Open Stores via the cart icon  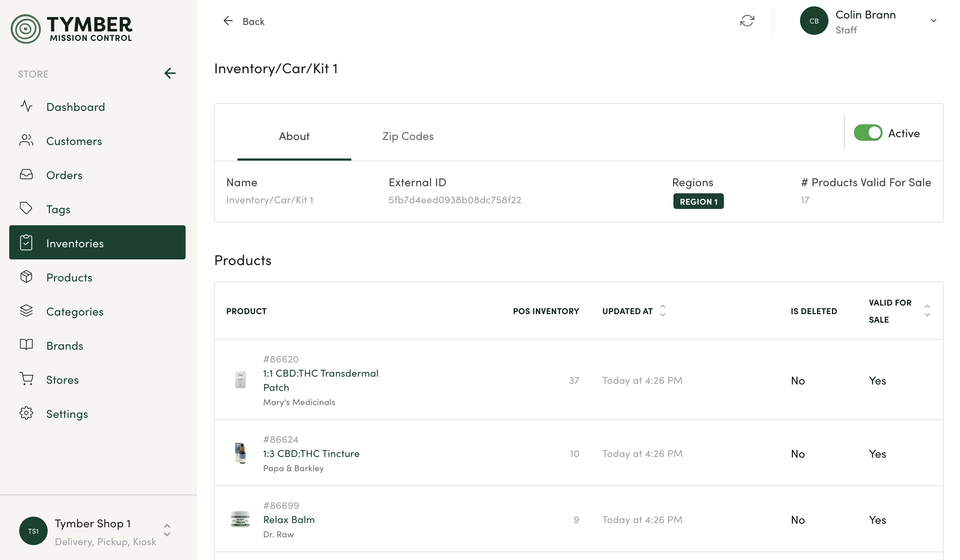26,379
